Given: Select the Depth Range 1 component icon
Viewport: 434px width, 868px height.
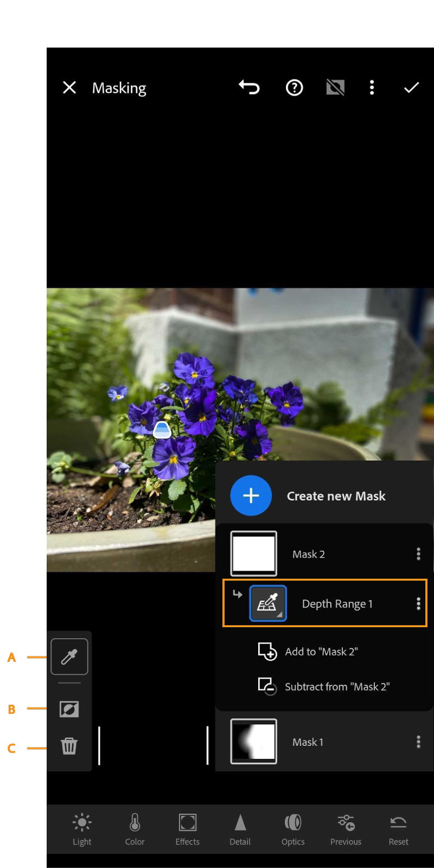Looking at the screenshot, I should click(267, 603).
